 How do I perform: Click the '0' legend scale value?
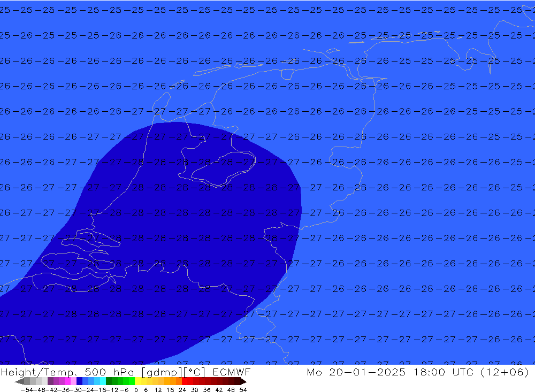pos(136,390)
